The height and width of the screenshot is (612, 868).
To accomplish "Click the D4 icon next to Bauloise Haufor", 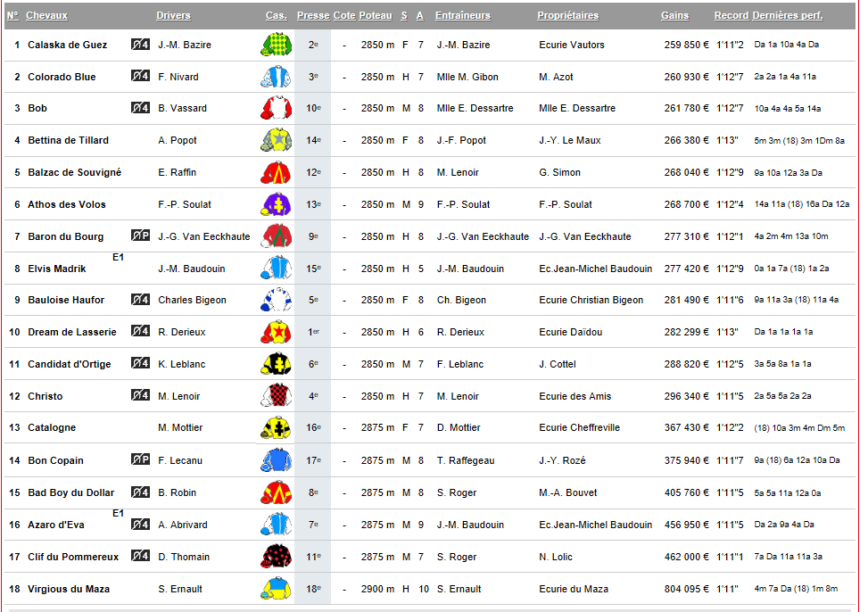I will coord(140,300).
